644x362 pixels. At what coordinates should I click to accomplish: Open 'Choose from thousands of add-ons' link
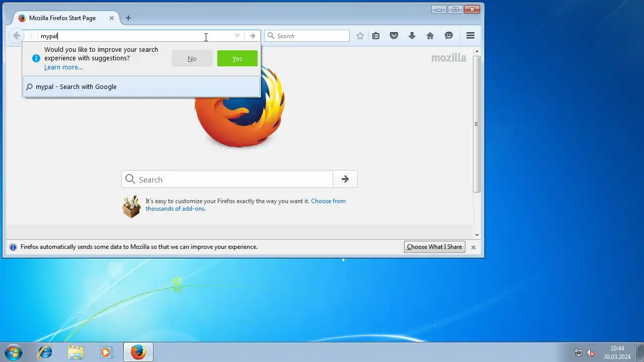pos(246,205)
